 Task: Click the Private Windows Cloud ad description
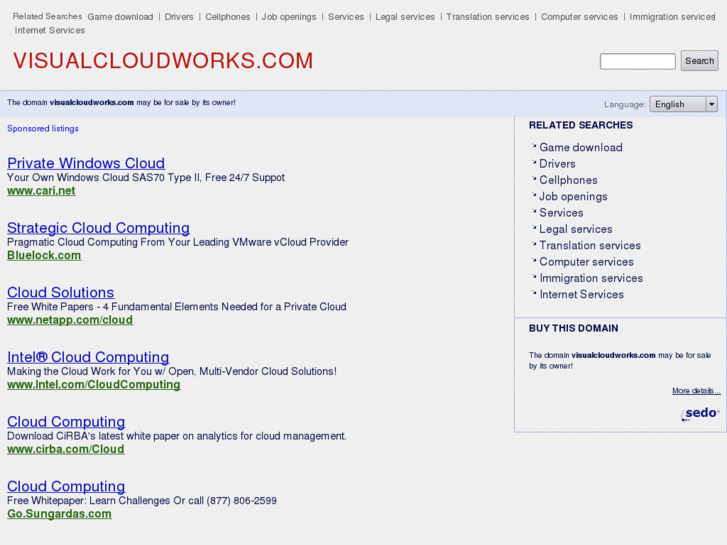point(146,177)
